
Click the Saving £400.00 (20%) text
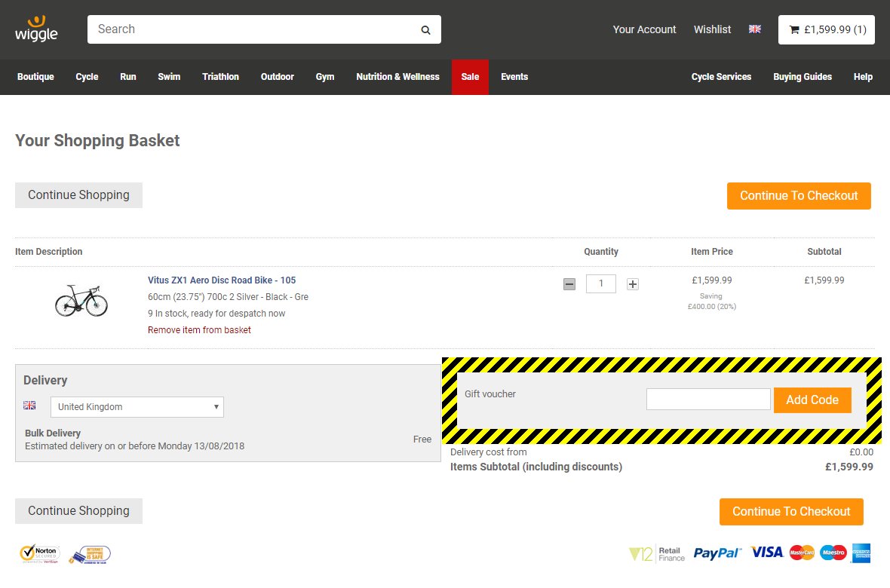712,302
